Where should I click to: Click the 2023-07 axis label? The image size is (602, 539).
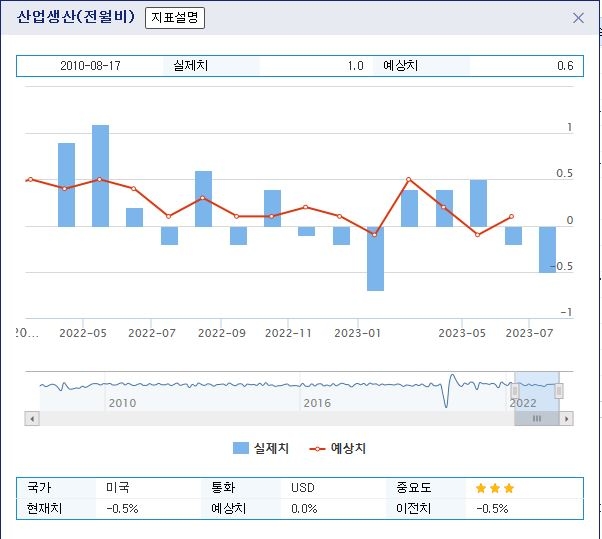(x=529, y=333)
